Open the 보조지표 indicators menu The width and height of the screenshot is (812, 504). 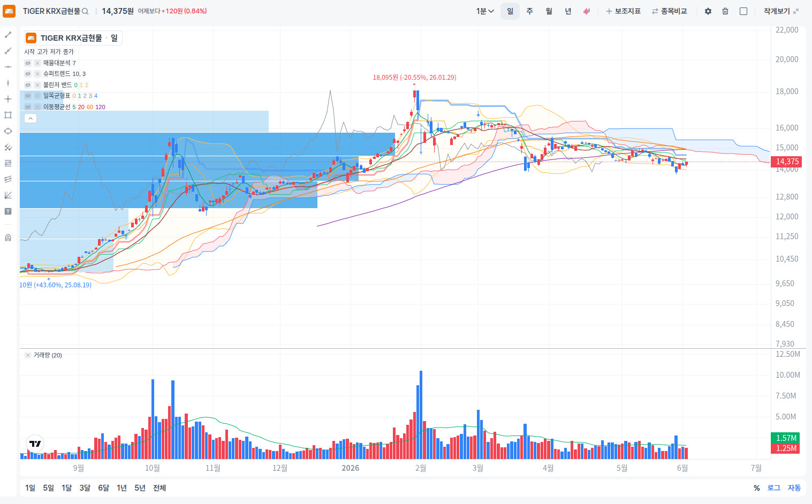[623, 11]
